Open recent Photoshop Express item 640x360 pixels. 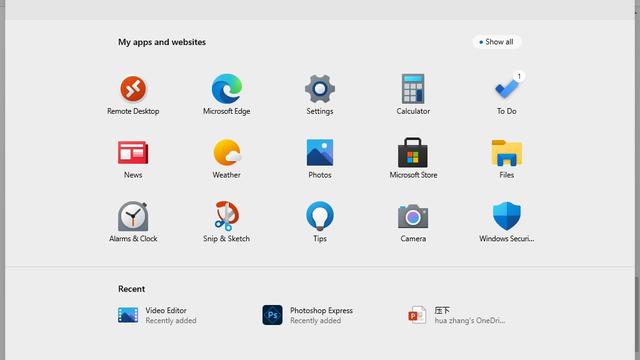click(308, 315)
